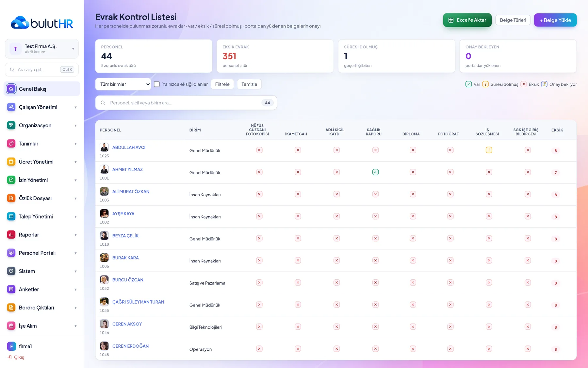This screenshot has width=588, height=368.
Task: Select Bordro Çıktıları menu item
Action: tap(42, 307)
